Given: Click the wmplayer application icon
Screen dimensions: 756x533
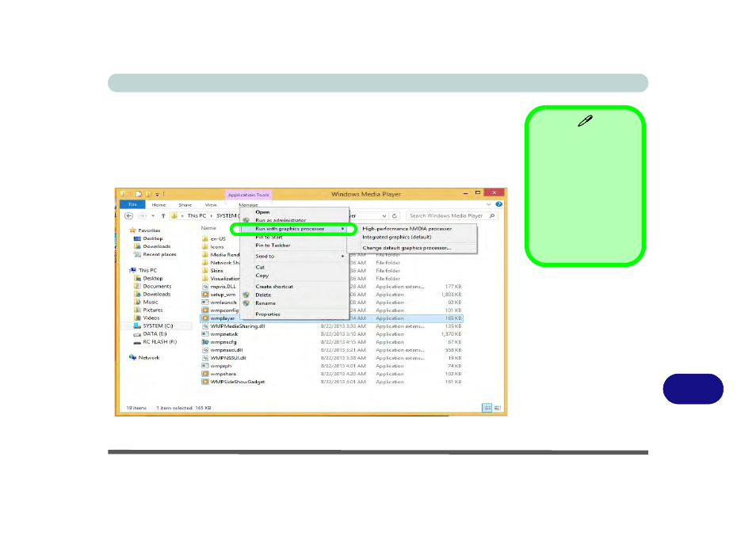Looking at the screenshot, I should (205, 318).
